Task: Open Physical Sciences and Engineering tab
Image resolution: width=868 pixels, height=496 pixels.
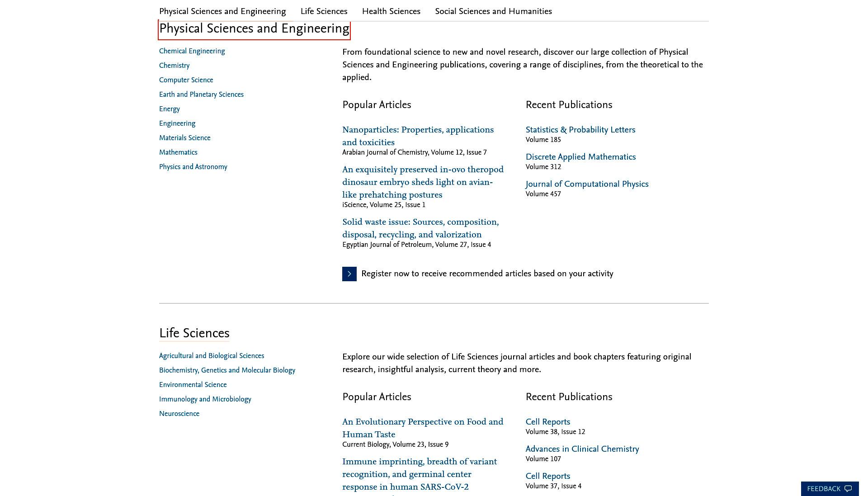Action: pyautogui.click(x=222, y=11)
